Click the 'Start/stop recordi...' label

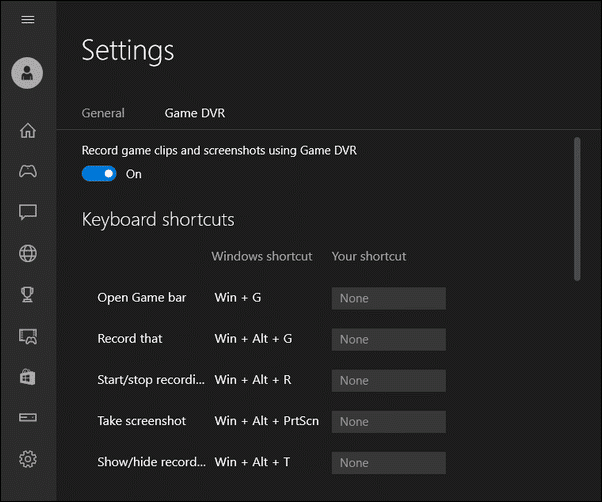[151, 380]
